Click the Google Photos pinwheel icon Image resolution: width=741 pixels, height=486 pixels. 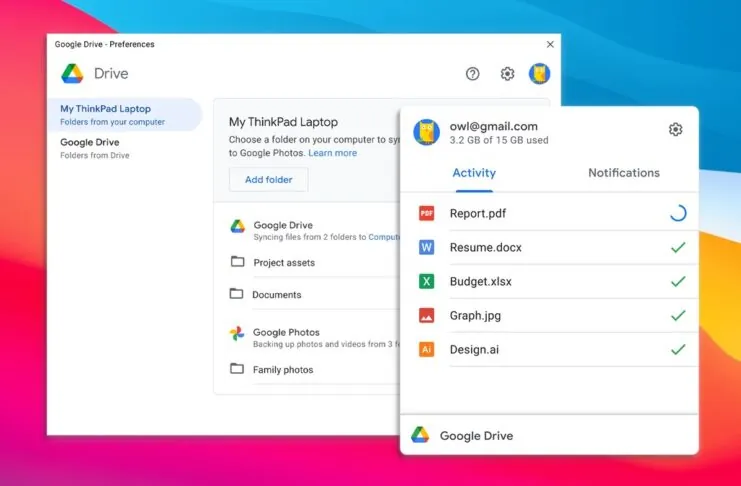click(x=237, y=334)
